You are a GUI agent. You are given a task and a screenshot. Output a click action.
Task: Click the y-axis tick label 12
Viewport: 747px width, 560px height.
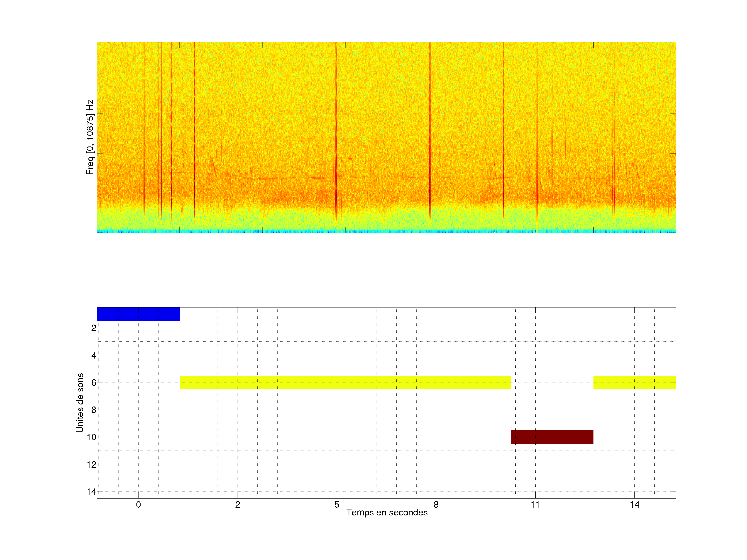coord(92,465)
